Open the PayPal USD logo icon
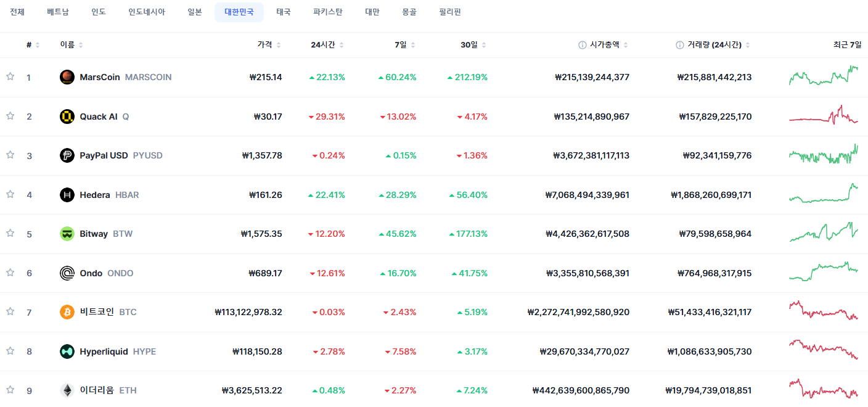 (x=67, y=155)
